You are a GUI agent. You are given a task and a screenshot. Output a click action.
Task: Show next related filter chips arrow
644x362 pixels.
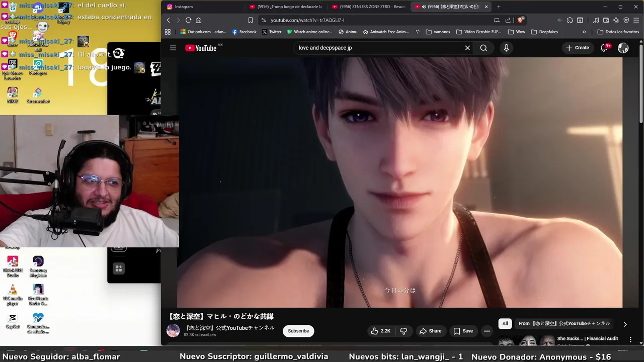pos(625,324)
